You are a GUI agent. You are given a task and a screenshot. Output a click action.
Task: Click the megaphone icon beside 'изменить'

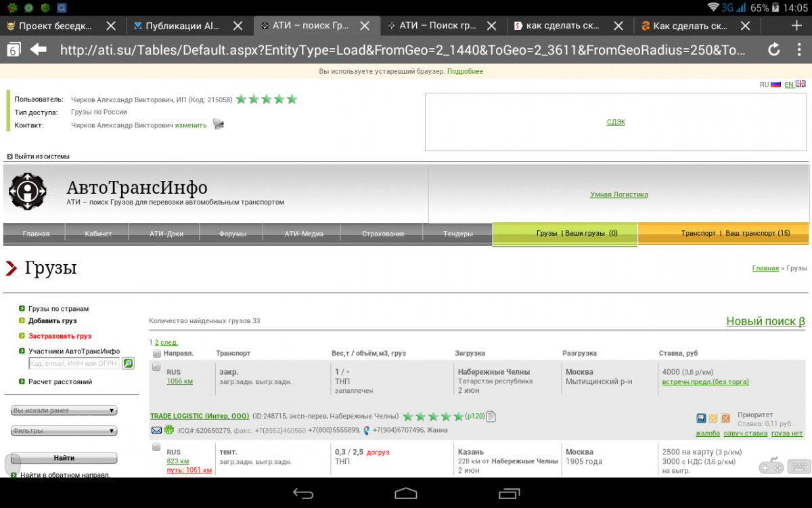click(218, 124)
